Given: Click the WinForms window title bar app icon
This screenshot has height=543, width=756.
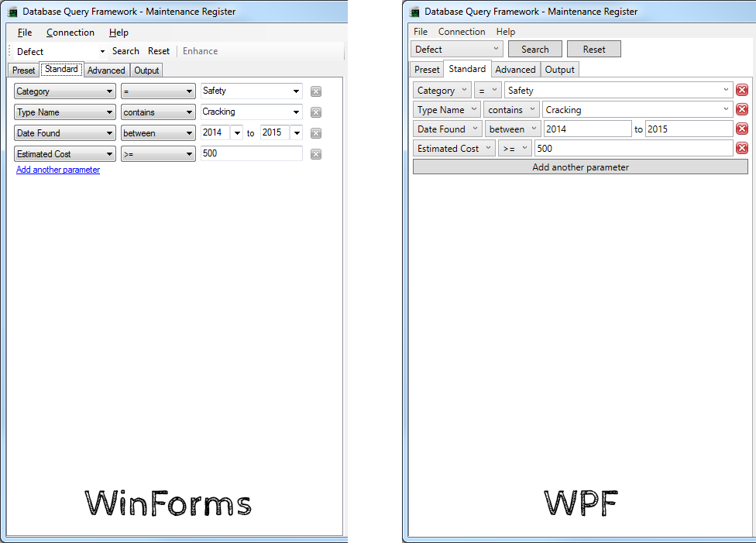Looking at the screenshot, I should coord(12,12).
